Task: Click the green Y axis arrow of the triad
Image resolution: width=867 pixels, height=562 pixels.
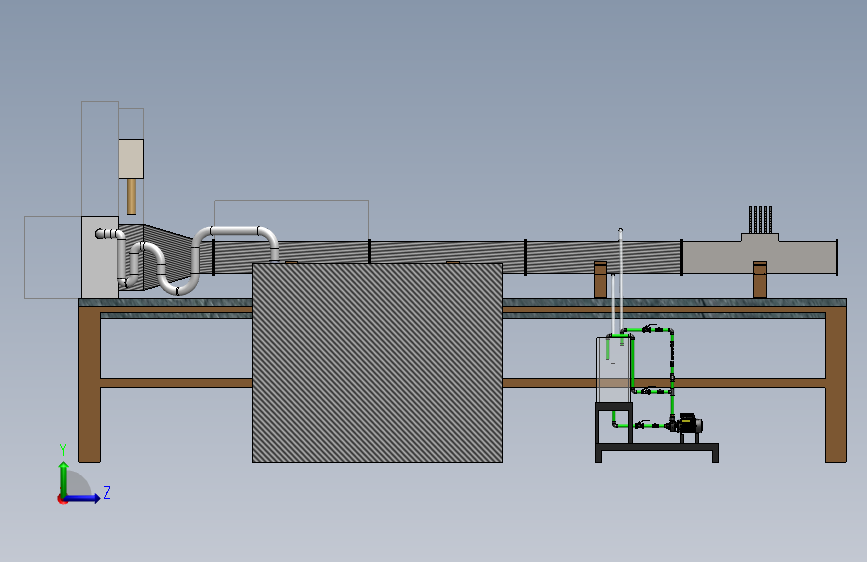Action: pyautogui.click(x=64, y=478)
